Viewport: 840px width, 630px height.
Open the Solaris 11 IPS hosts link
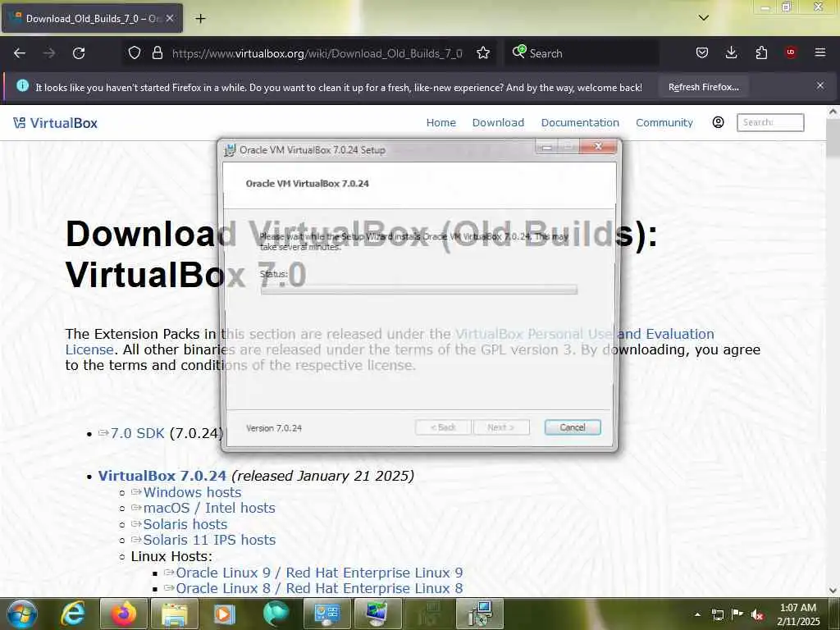click(x=209, y=540)
